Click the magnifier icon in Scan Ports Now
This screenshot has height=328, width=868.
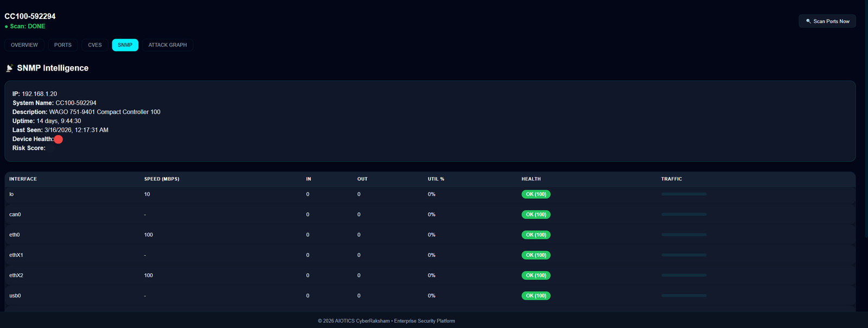point(808,21)
